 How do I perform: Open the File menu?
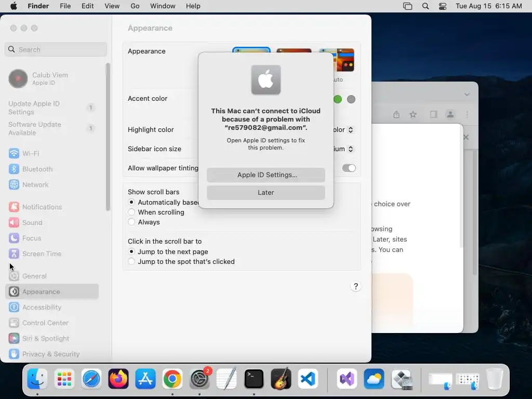coord(65,6)
